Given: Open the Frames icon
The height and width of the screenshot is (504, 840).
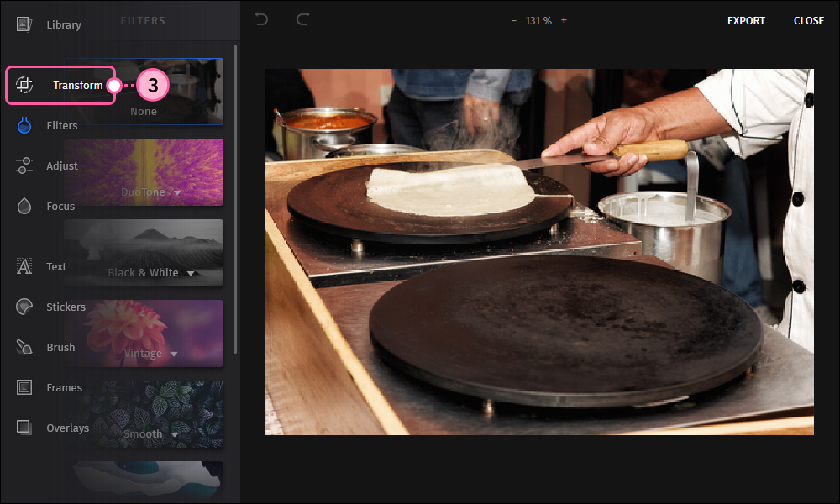Looking at the screenshot, I should pyautogui.click(x=24, y=387).
